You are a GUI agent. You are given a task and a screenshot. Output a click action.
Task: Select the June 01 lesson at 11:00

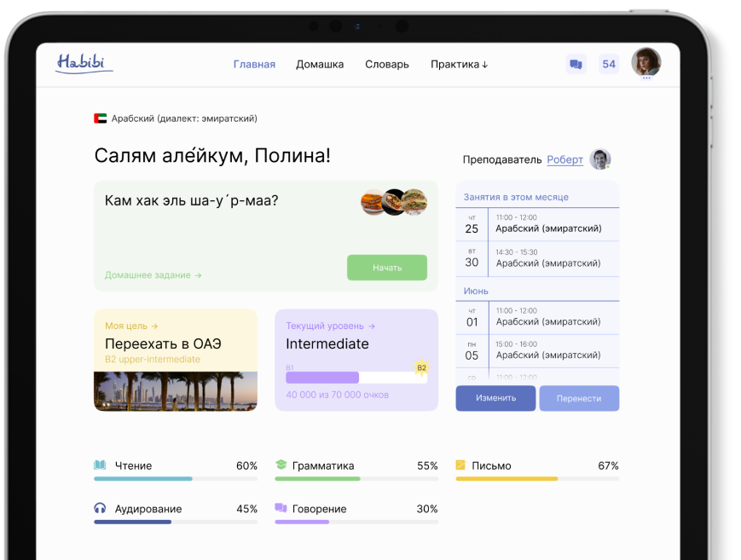click(537, 318)
